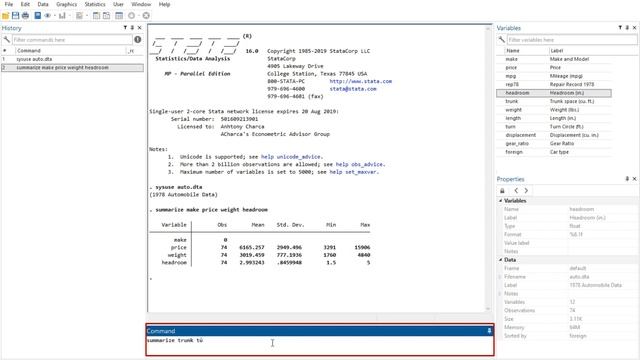The height and width of the screenshot is (360, 640).
Task: Open the File menu
Action: click(x=9, y=4)
